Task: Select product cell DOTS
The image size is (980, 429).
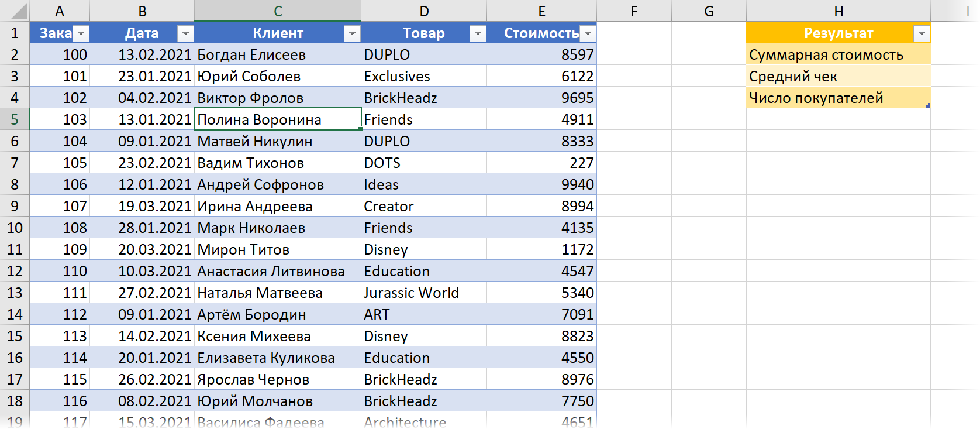Action: tap(424, 163)
